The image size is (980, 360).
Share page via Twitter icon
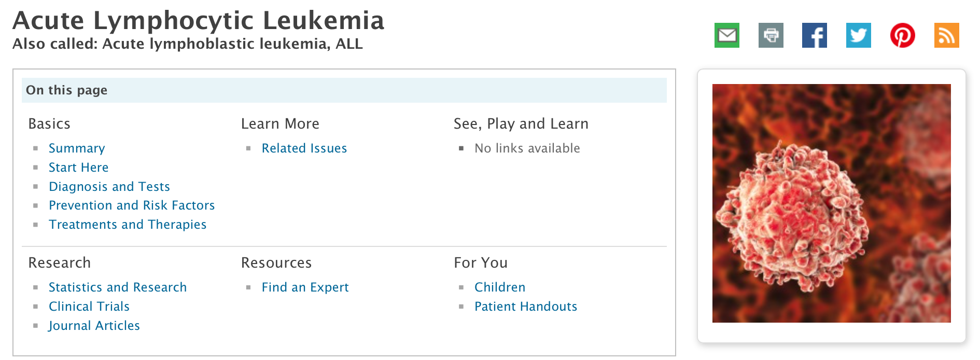pos(858,35)
